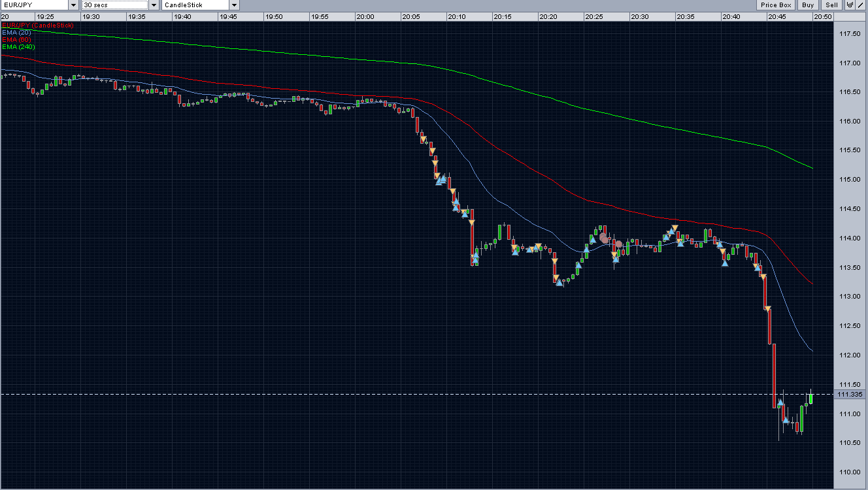868x490 pixels.
Task: Click the Price Box button
Action: (776, 5)
